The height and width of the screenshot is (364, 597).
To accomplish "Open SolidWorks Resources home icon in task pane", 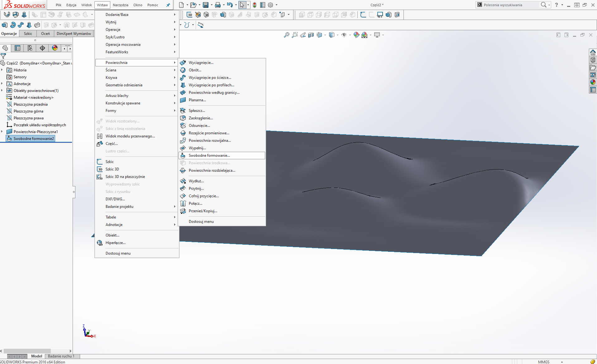I will pos(593,52).
